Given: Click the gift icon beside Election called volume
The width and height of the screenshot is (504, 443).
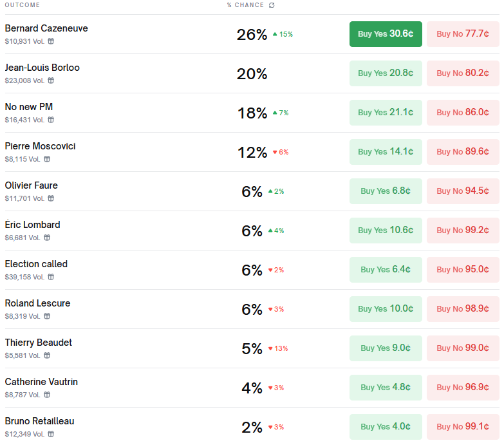Looking at the screenshot, I should (x=51, y=277).
